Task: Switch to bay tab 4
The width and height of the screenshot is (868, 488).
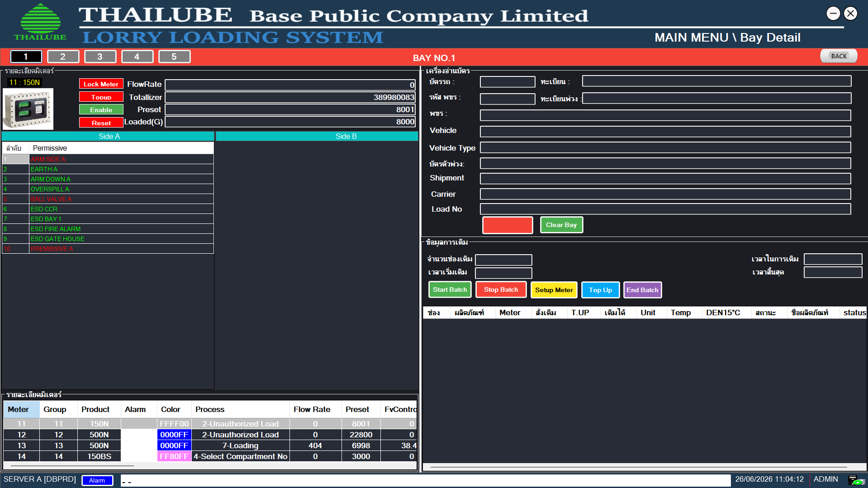Action: pyautogui.click(x=138, y=57)
